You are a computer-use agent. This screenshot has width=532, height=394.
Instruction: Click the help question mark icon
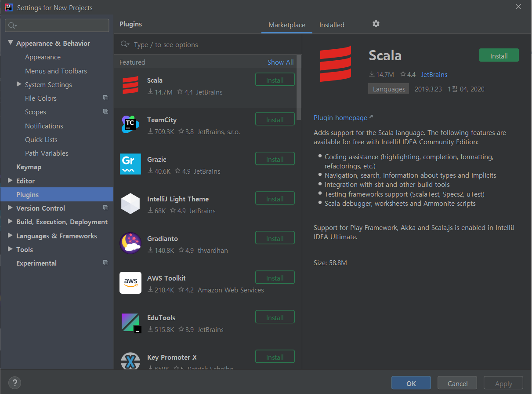[x=15, y=383]
